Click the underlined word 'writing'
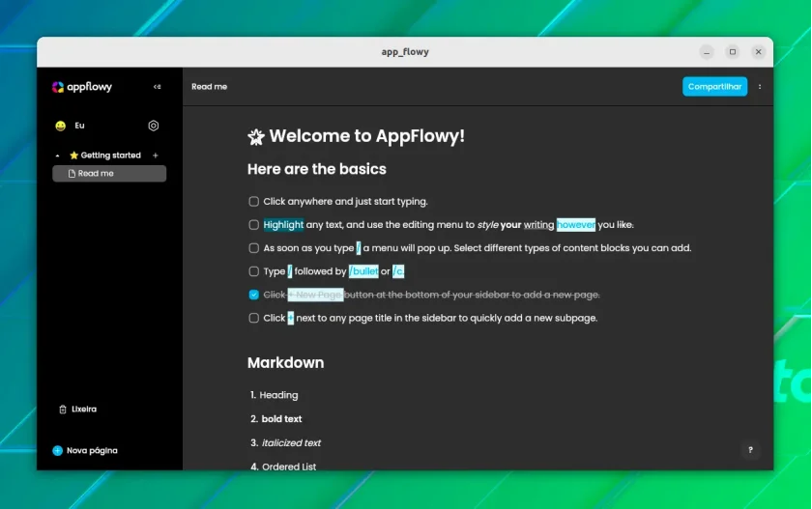Screen dimensions: 812x509 (x=538, y=224)
